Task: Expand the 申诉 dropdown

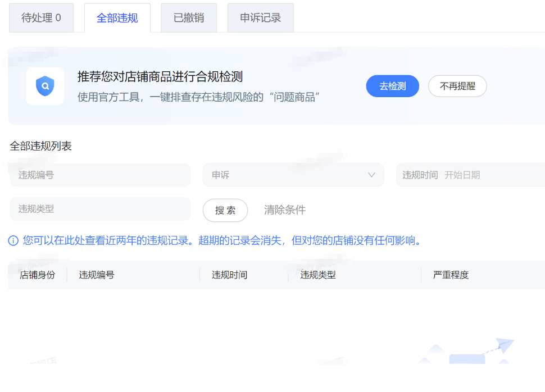Action: [x=293, y=175]
